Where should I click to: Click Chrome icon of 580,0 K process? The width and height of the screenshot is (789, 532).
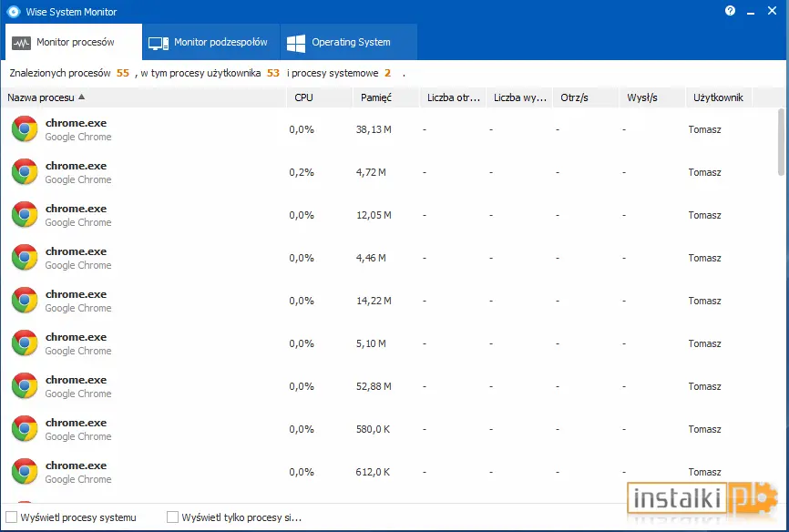pos(25,428)
